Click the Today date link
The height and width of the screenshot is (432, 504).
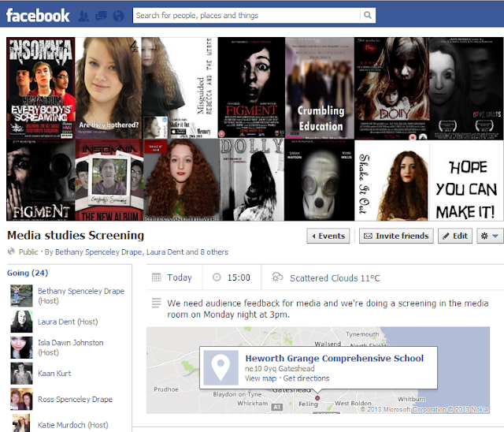180,277
